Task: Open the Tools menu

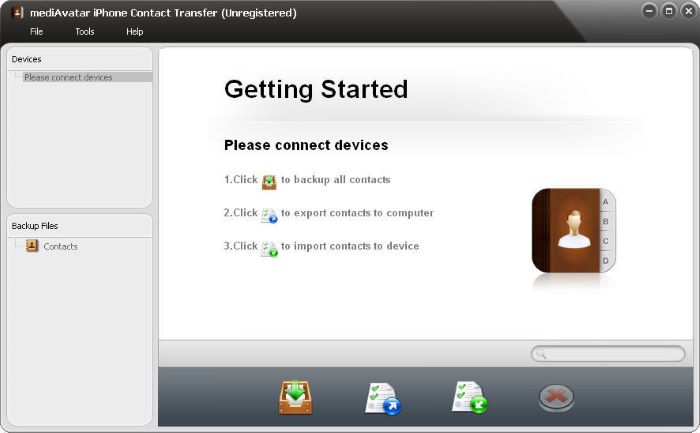Action: pos(85,32)
